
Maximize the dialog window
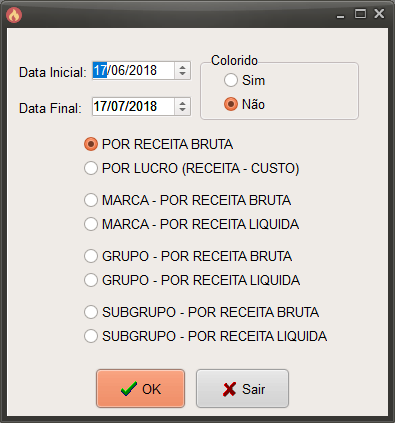tap(360, 14)
